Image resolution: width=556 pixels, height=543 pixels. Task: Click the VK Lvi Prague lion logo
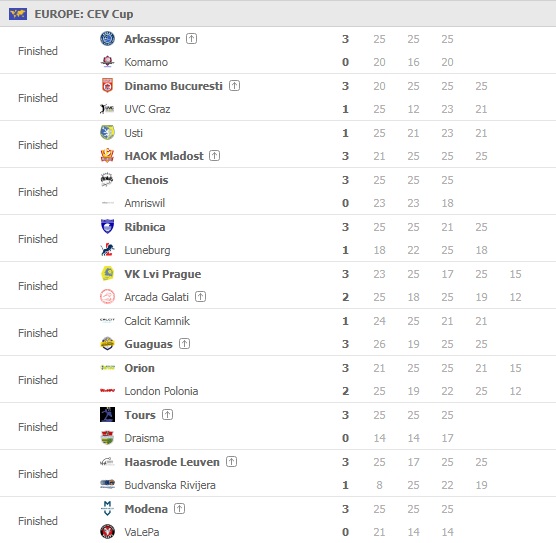(x=107, y=273)
